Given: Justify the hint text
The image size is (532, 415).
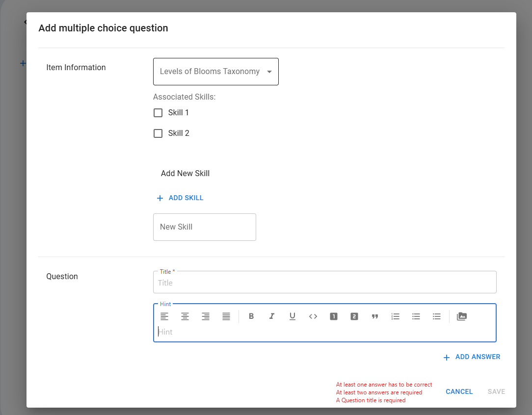Looking at the screenshot, I should click(x=226, y=316).
